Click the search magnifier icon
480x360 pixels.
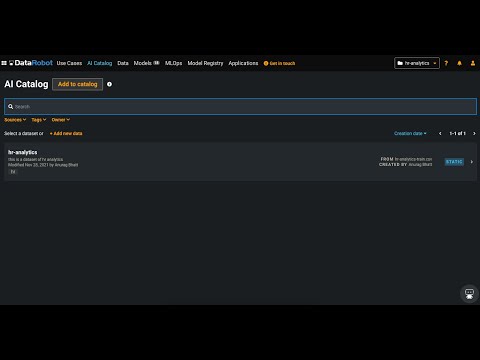point(11,107)
